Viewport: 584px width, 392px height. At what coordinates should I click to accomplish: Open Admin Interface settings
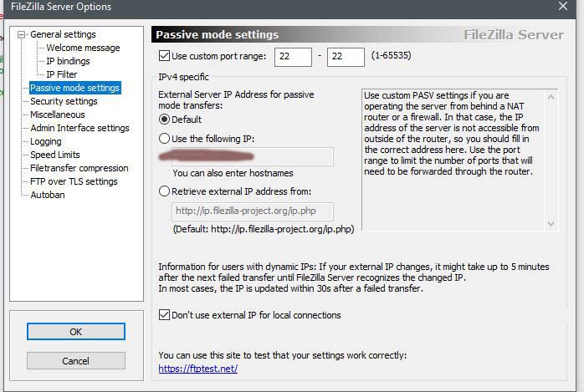tap(79, 129)
